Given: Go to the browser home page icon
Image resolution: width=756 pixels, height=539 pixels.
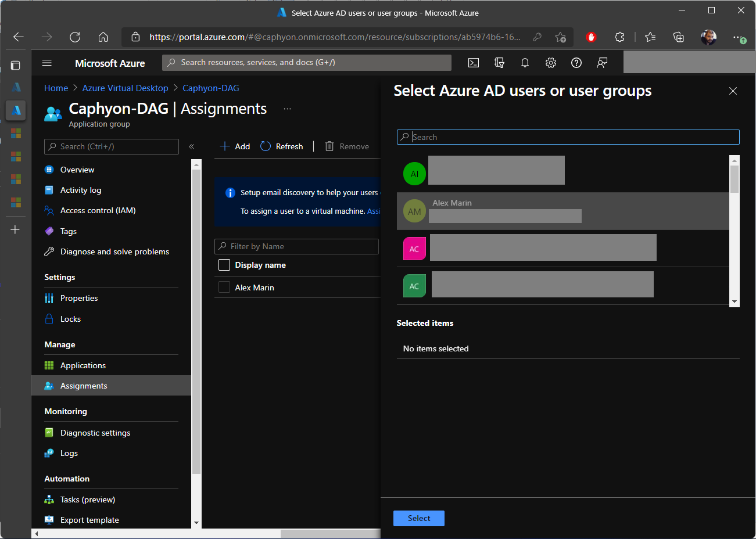Looking at the screenshot, I should coord(103,37).
